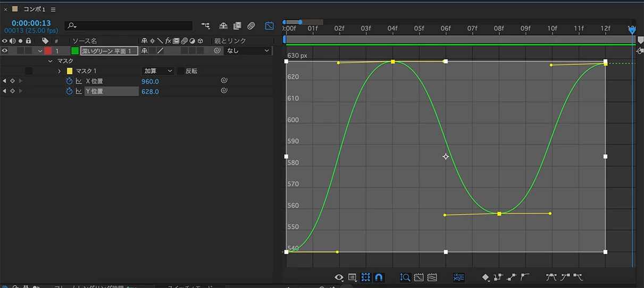Screen dimensions: 644x288
Task: Open the composition flowchart mini icon
Action: click(205, 26)
